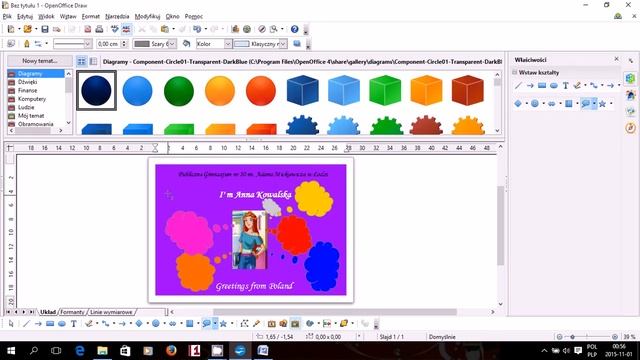
Task: Click the Star shape in the Właściwości sidebar
Action: 602,104
